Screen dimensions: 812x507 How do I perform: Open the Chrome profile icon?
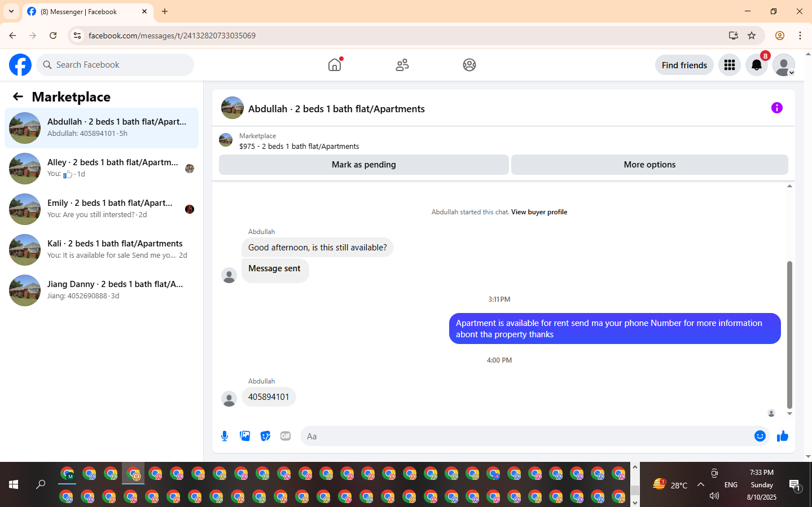click(780, 36)
